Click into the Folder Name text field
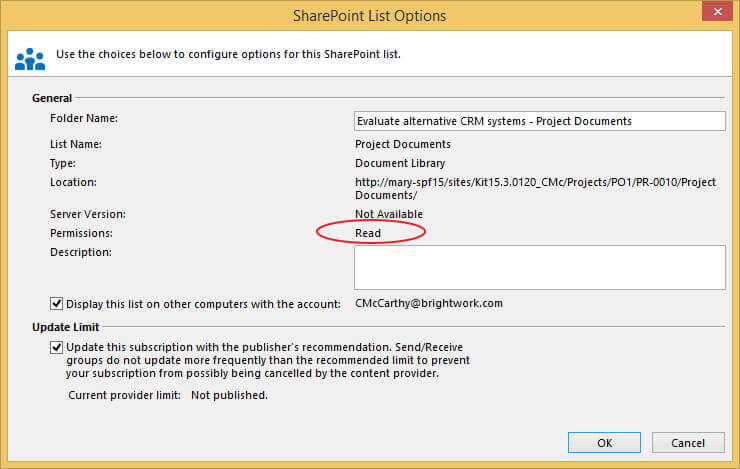Viewport: 740px width, 469px height. pyautogui.click(x=539, y=120)
